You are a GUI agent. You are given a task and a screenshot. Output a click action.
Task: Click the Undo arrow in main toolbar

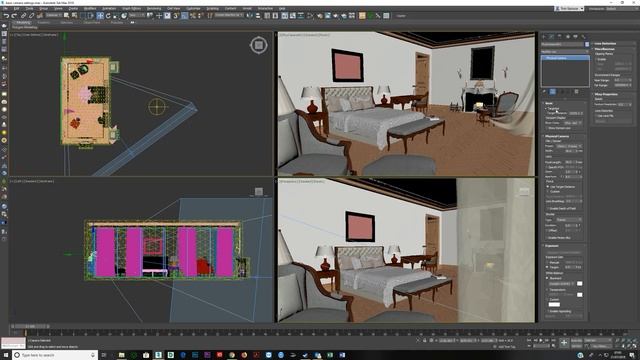(6, 16)
